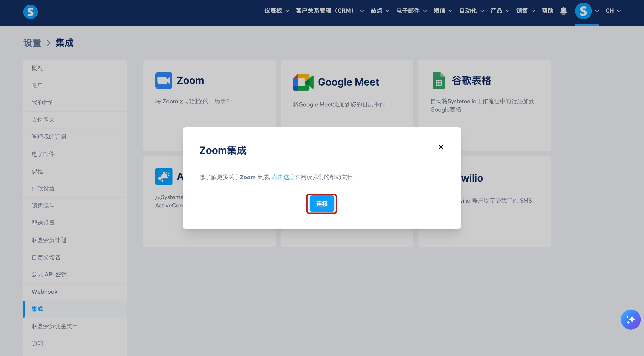The image size is (644, 356).
Task: Close the Zoom集成 dialog with X
Action: [441, 147]
